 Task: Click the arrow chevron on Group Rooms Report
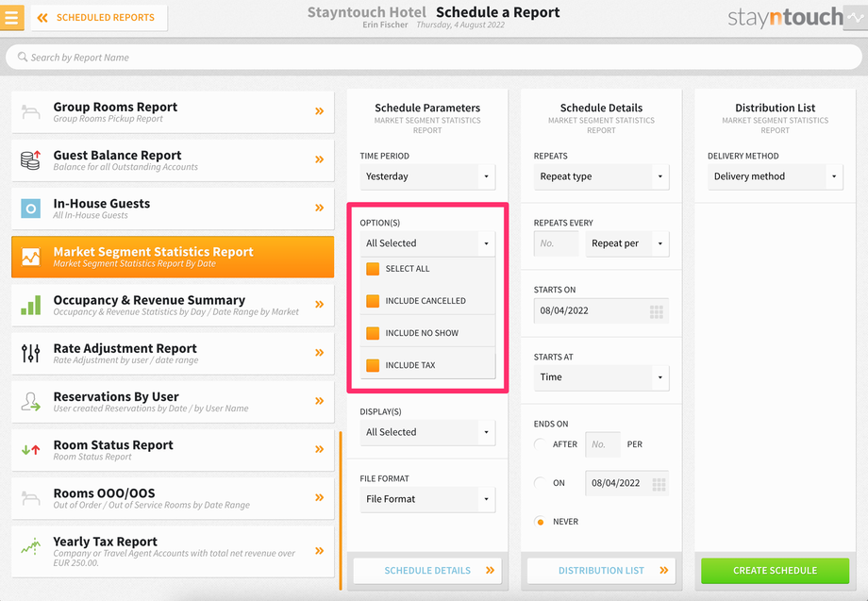320,111
